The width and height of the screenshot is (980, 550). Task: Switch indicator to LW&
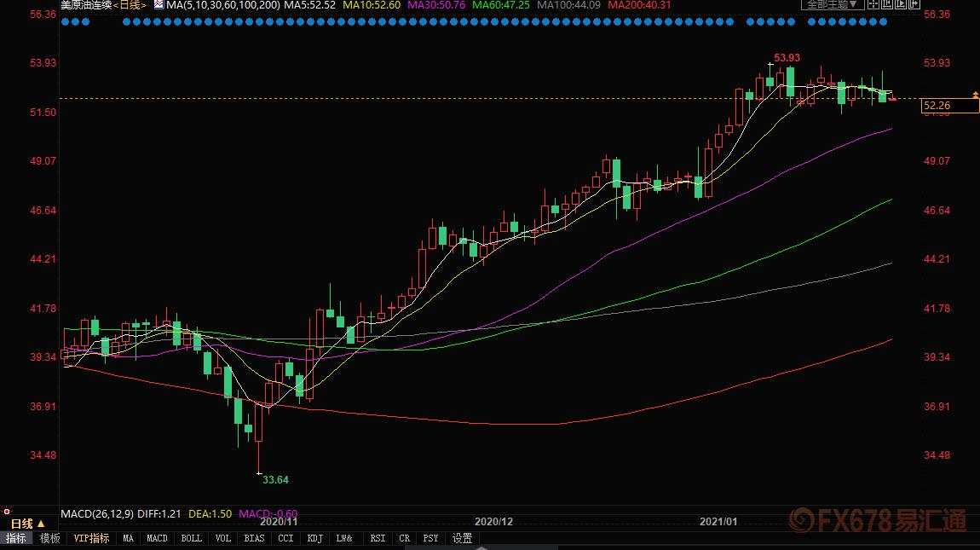[x=344, y=538]
